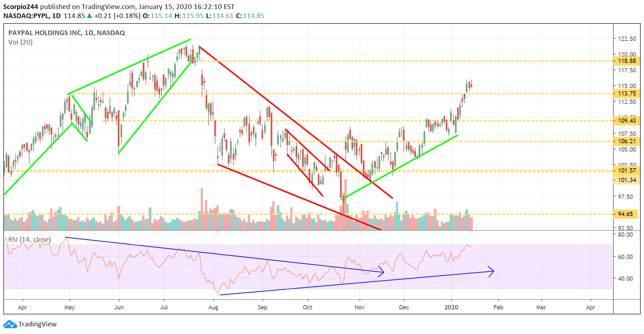
Task: Click the Feb date axis label
Action: tap(498, 307)
